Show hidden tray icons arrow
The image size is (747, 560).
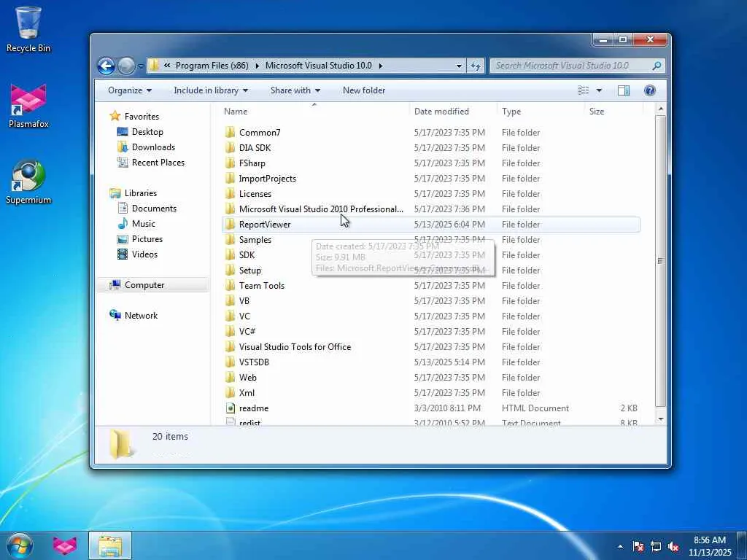tap(620, 546)
